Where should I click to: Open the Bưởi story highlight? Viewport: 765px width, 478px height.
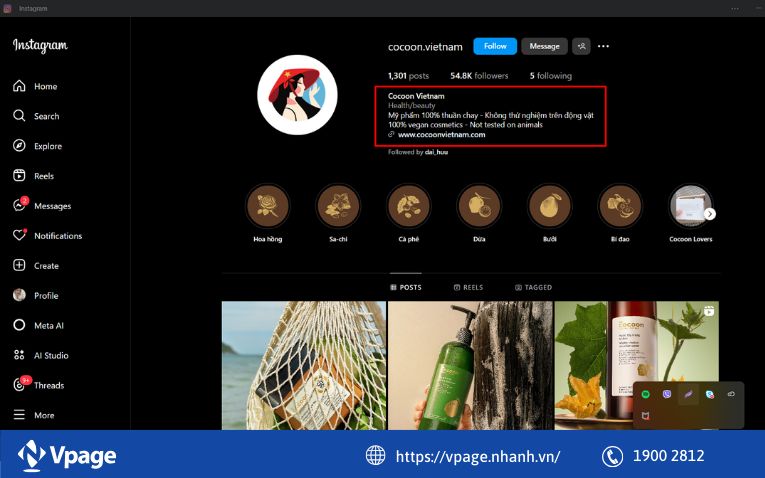[549, 206]
